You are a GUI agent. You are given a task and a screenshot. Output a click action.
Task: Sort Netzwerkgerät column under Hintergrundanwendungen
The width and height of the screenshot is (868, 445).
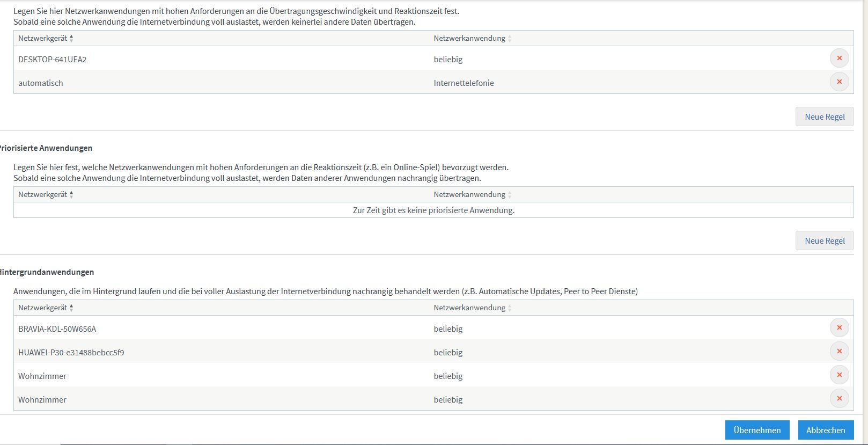click(46, 308)
